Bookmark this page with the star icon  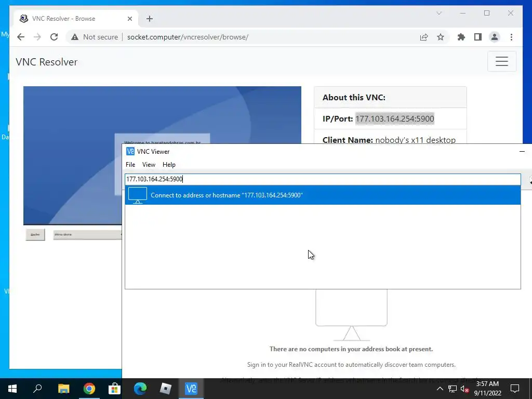(x=441, y=37)
